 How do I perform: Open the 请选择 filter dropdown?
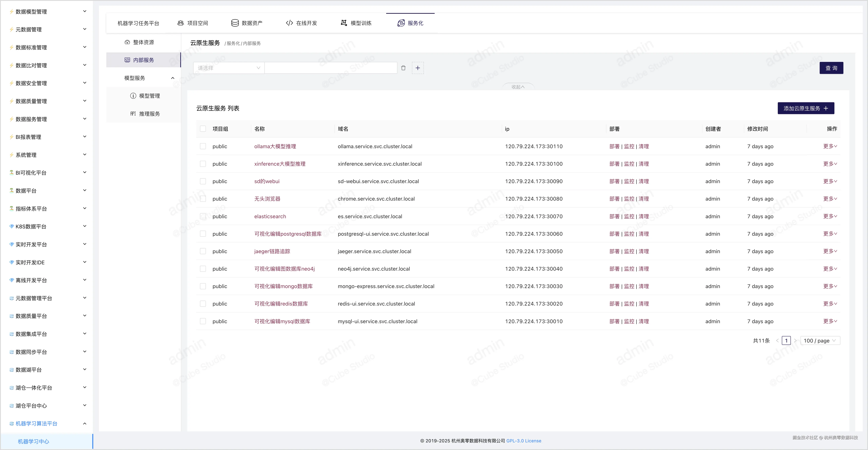228,68
